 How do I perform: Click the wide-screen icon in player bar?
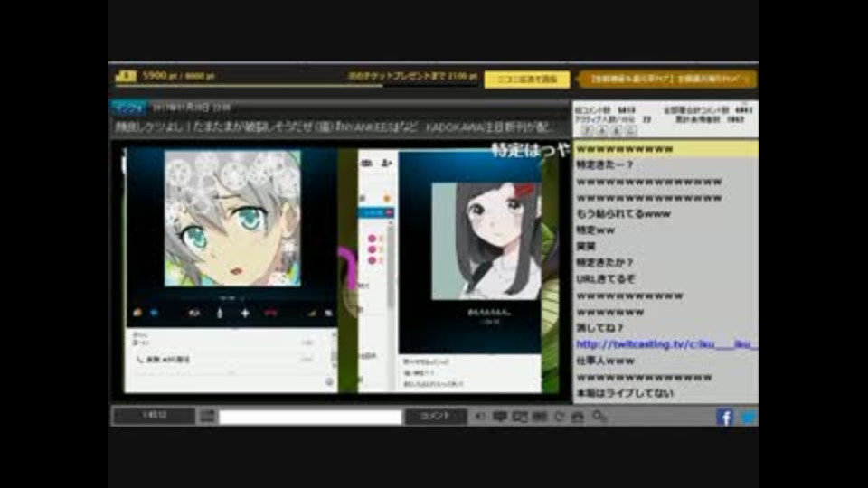[x=540, y=416]
